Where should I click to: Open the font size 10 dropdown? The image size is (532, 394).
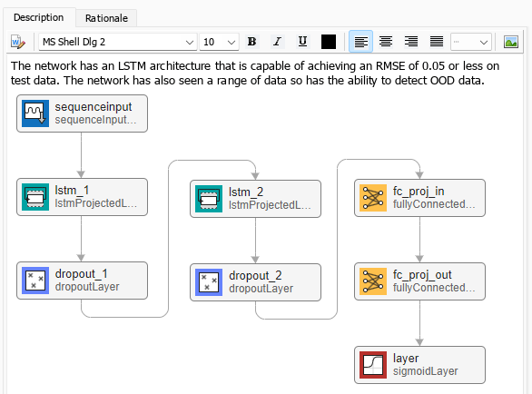pyautogui.click(x=219, y=42)
